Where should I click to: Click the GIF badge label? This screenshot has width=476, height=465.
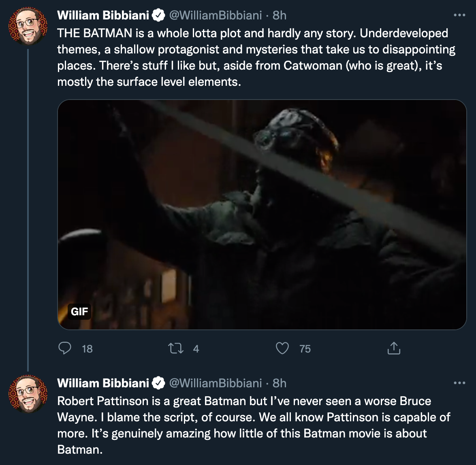click(79, 312)
